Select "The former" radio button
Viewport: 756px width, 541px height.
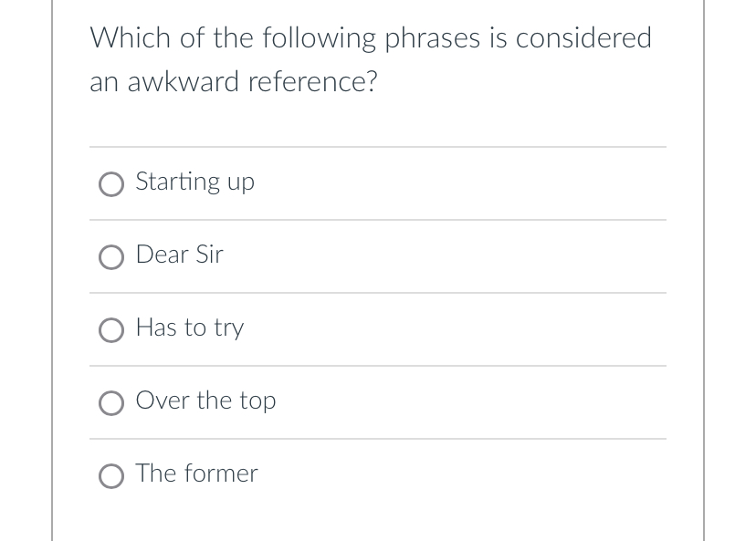[x=111, y=476]
